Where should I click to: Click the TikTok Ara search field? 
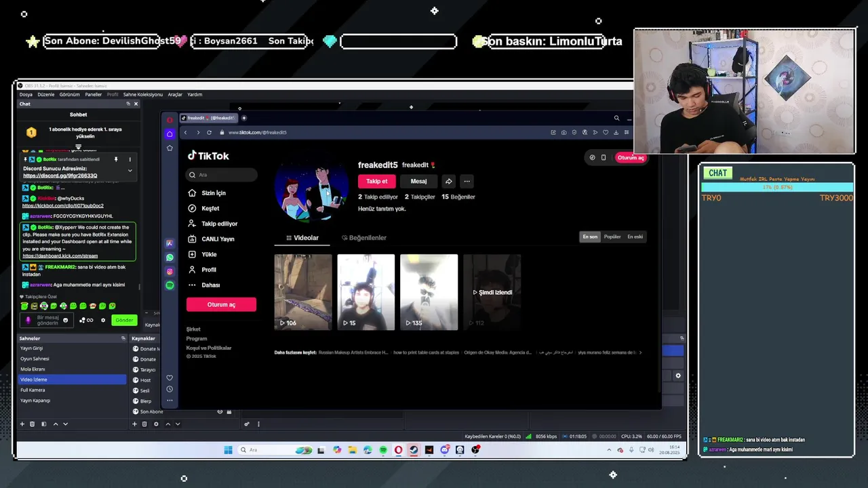click(x=222, y=175)
